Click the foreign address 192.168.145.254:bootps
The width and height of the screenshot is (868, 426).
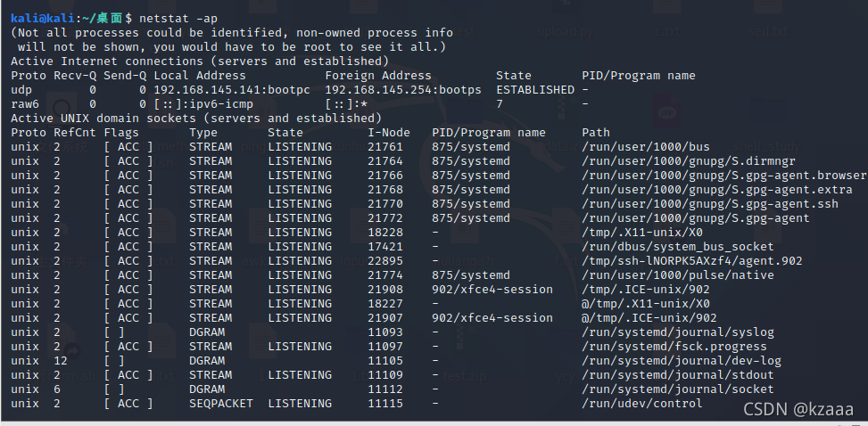coord(403,90)
